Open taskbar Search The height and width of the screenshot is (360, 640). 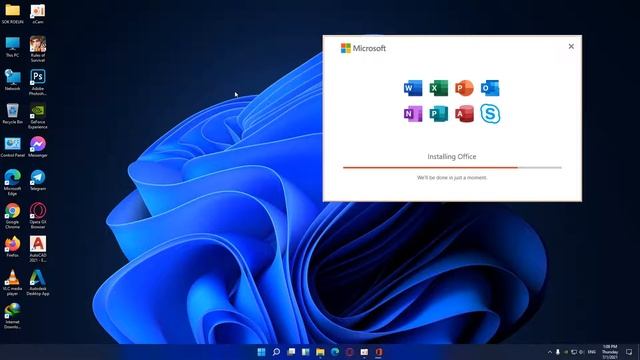tap(276, 352)
